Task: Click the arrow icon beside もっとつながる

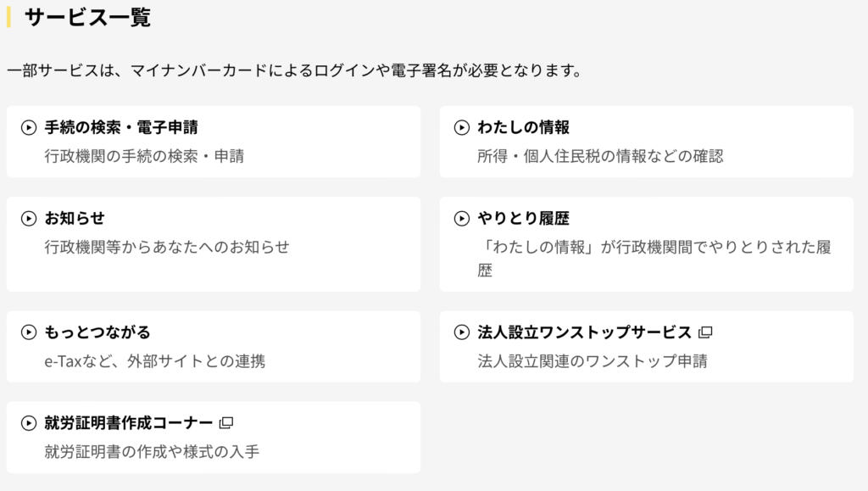Action: 29,332
